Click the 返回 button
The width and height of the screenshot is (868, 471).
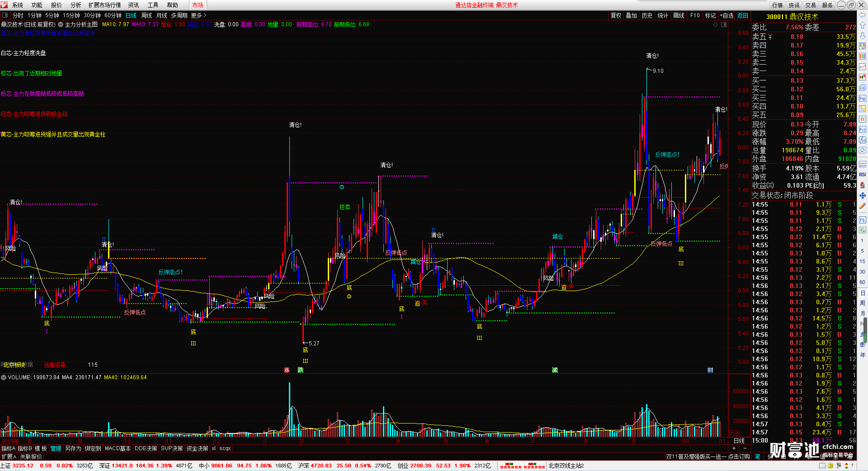743,15
